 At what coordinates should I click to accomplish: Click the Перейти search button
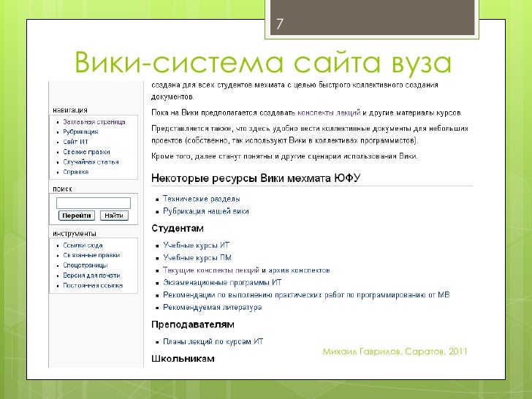(x=76, y=216)
